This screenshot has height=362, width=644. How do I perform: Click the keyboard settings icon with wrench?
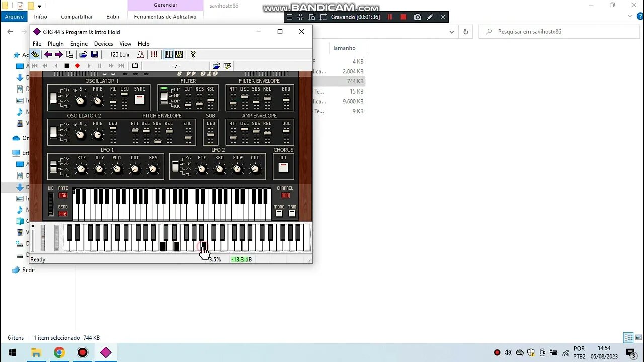[179, 54]
